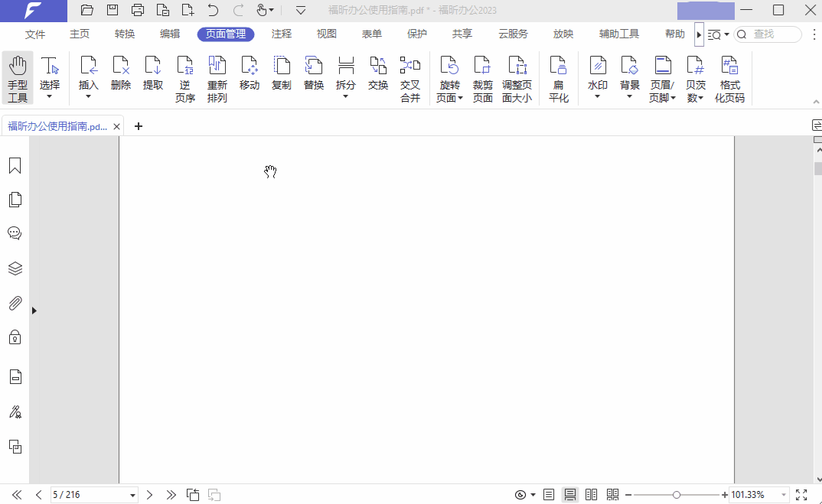Open the Comments panel in sidebar

(x=15, y=233)
